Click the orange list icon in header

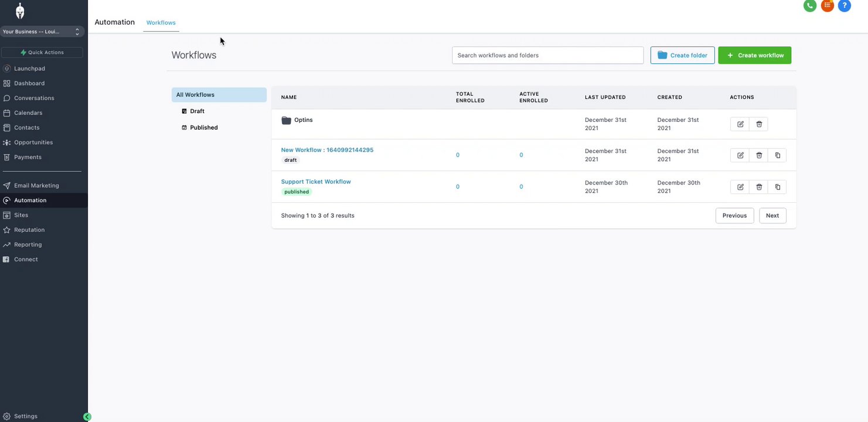click(827, 6)
